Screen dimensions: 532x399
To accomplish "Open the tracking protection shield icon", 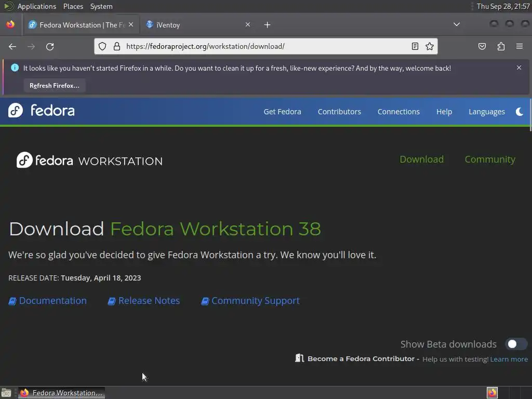I will coord(102,46).
